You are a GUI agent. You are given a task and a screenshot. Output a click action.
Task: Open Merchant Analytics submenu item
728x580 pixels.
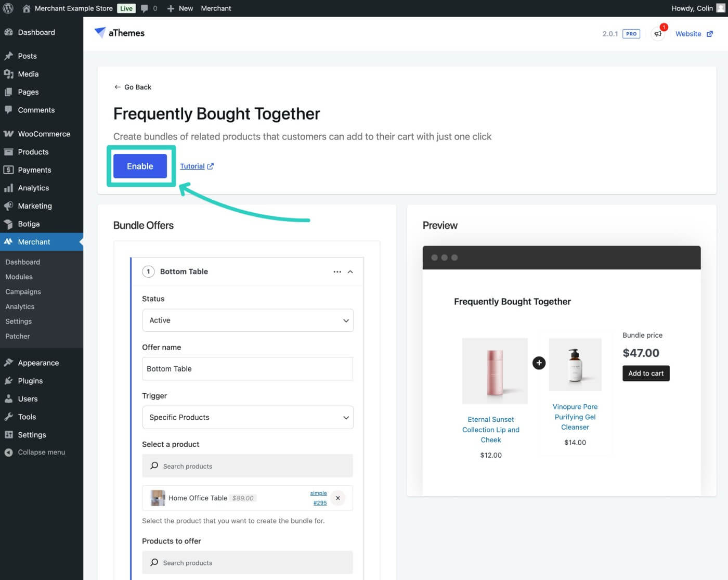(x=20, y=306)
